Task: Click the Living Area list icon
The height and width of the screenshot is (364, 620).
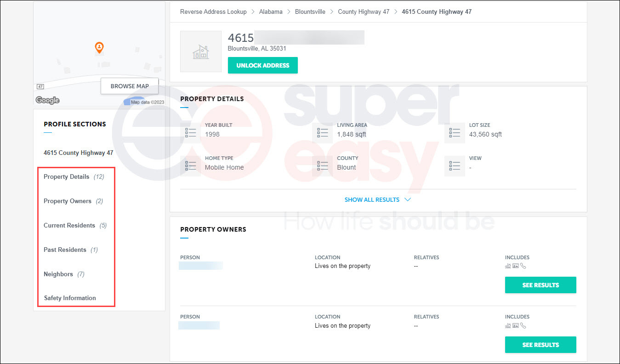Action: click(323, 133)
